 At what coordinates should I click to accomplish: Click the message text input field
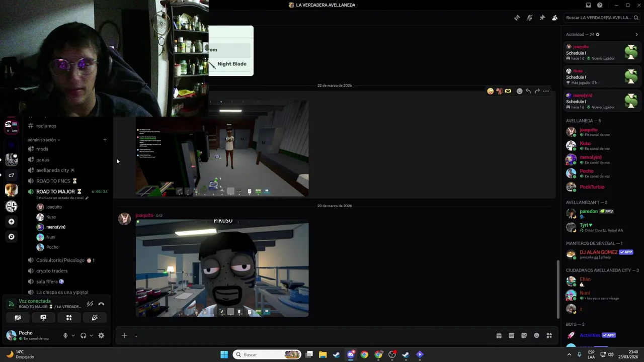click(312, 335)
